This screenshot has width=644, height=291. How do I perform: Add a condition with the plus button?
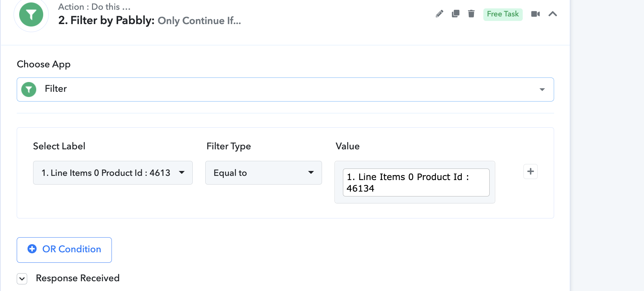530,171
